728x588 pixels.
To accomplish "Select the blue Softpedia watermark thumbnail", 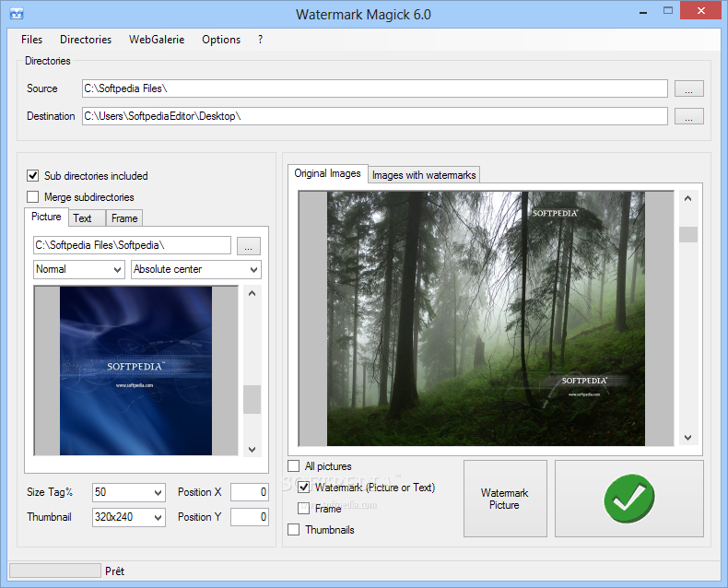I will (x=135, y=370).
